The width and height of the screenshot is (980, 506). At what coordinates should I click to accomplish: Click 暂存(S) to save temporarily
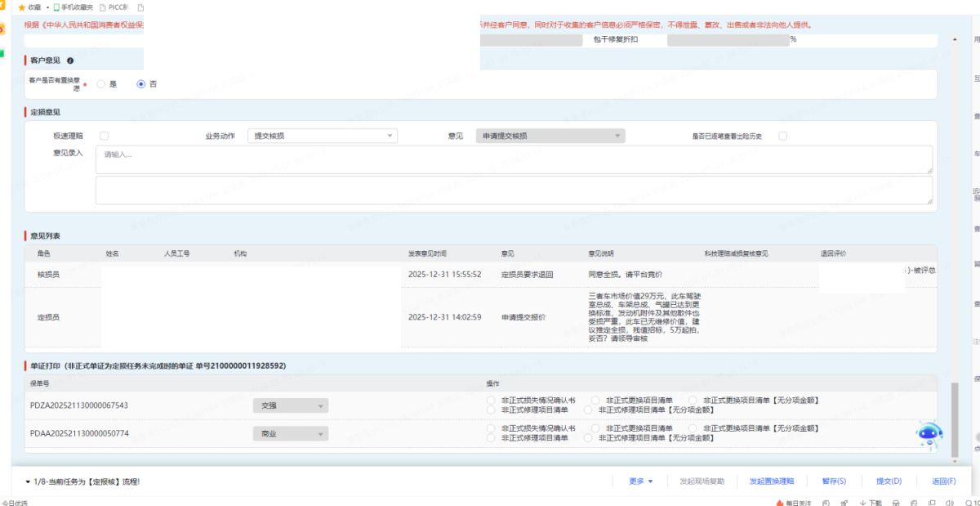click(x=834, y=481)
